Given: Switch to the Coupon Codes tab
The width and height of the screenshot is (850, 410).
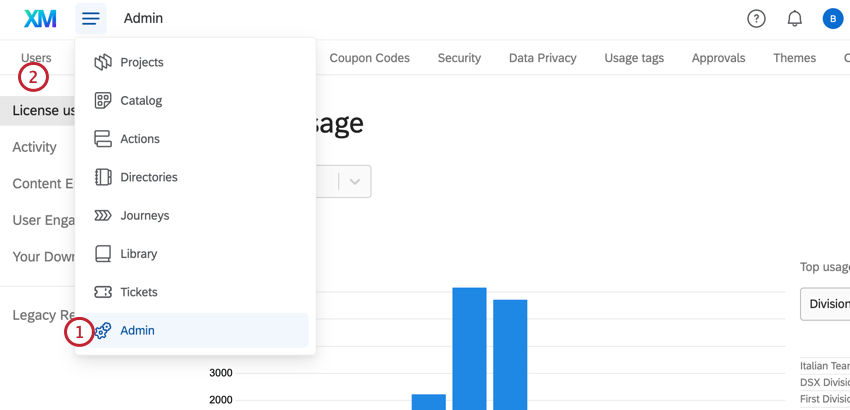Looking at the screenshot, I should pos(370,58).
